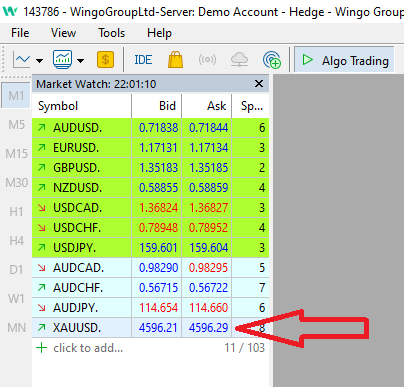The height and width of the screenshot is (387, 404).
Task: Click the Signals broadcast icon
Action: (x=207, y=60)
